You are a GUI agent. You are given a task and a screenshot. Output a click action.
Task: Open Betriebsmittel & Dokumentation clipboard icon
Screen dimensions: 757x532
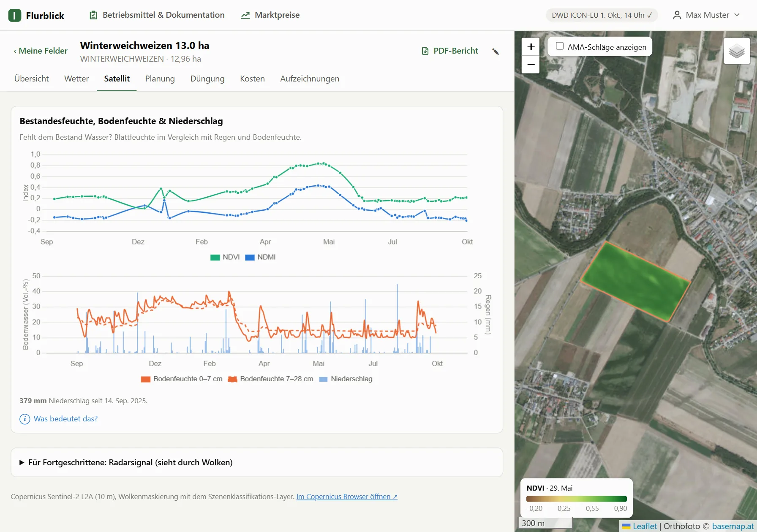click(93, 15)
